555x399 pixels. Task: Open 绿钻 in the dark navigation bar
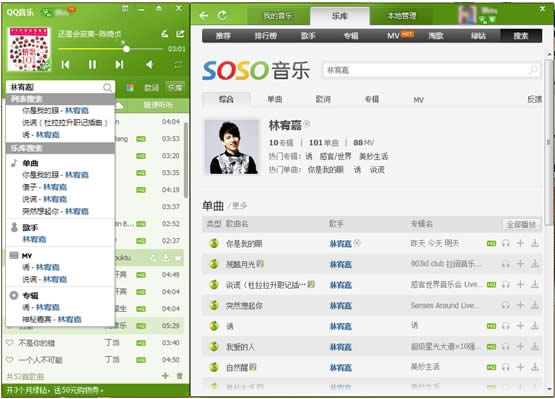(x=478, y=36)
